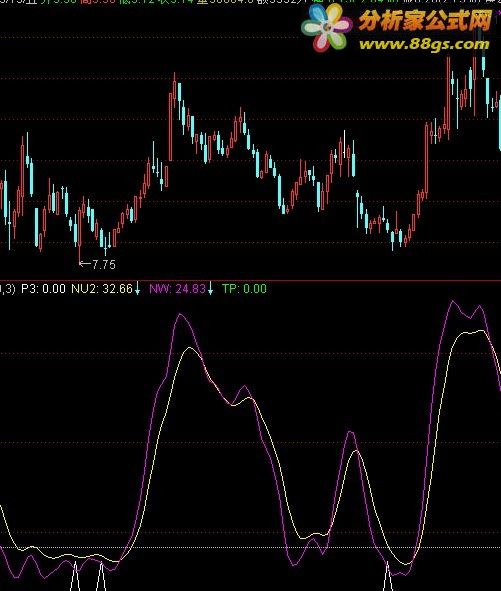This screenshot has width=501, height=591.
Task: Click the 分析家公式网 title text
Action: pyautogui.click(x=425, y=20)
